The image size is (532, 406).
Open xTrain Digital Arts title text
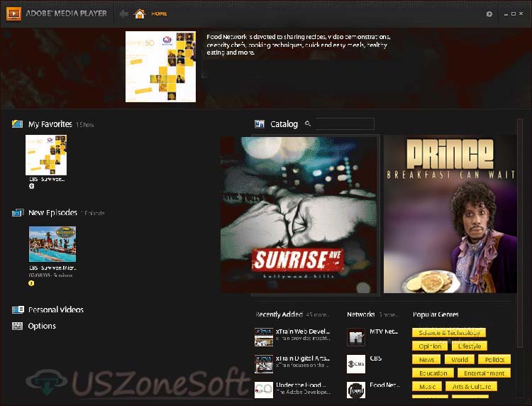(303, 358)
